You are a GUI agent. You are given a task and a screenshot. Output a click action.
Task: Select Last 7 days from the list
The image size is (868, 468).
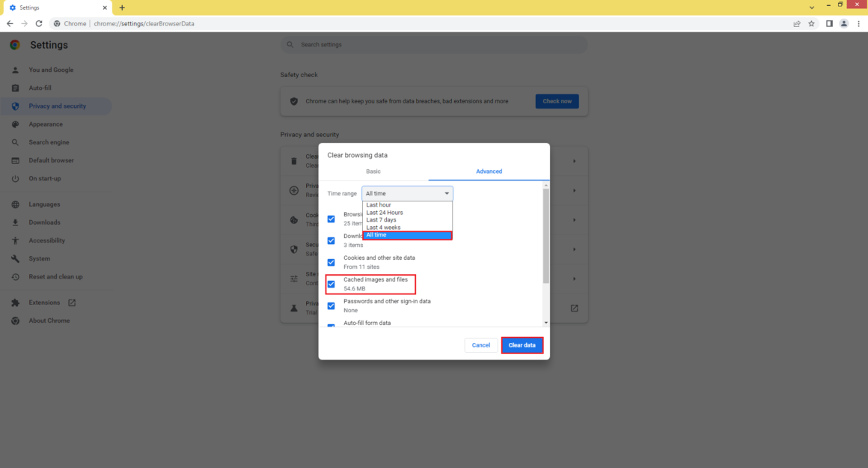pyautogui.click(x=383, y=219)
